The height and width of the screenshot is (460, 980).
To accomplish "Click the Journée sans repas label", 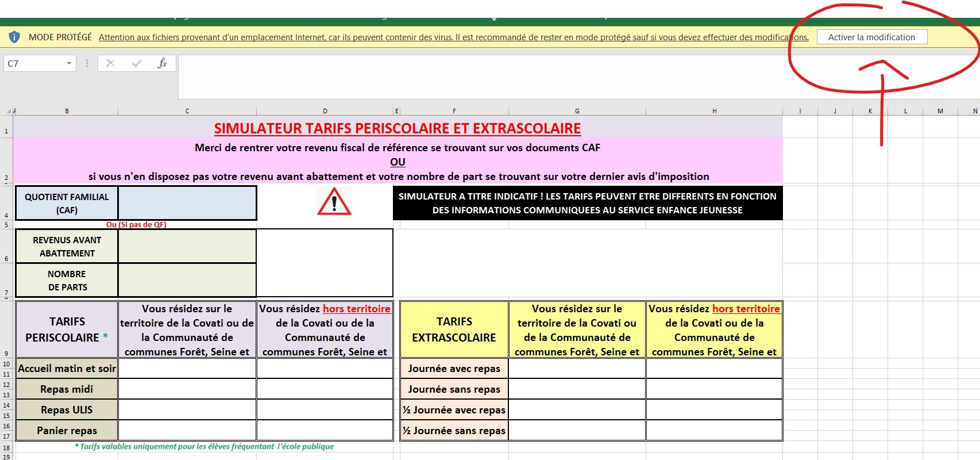I will coord(454,389).
